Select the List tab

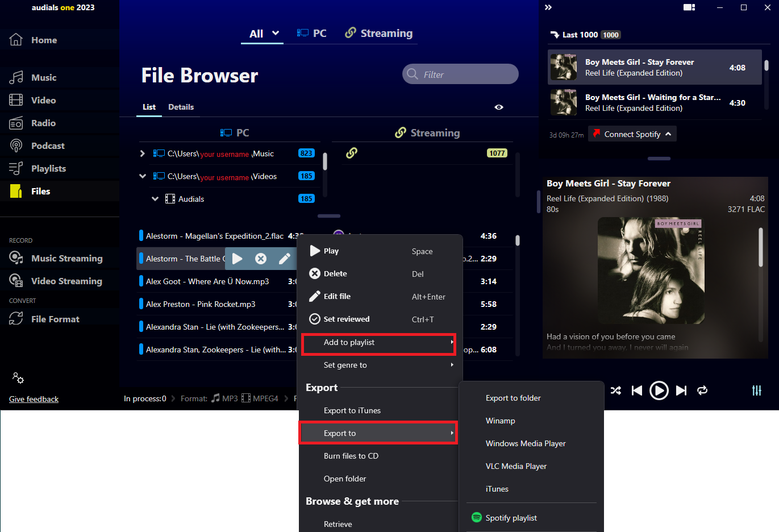149,107
